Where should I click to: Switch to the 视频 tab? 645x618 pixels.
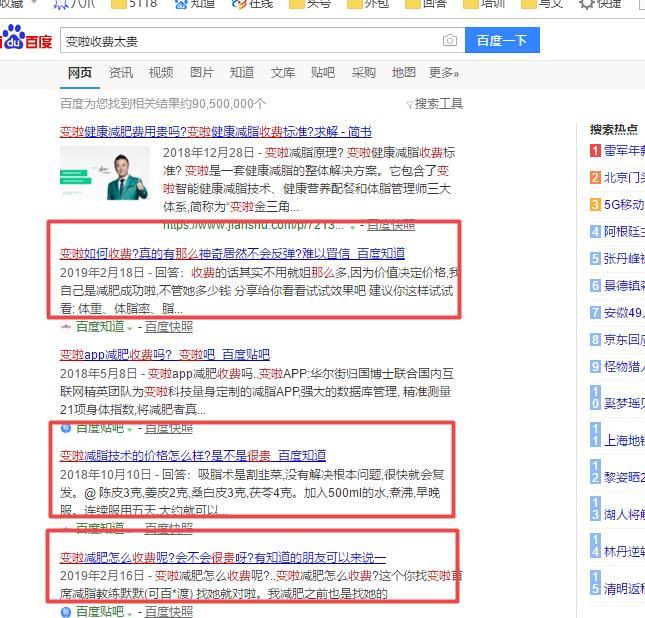[x=161, y=73]
